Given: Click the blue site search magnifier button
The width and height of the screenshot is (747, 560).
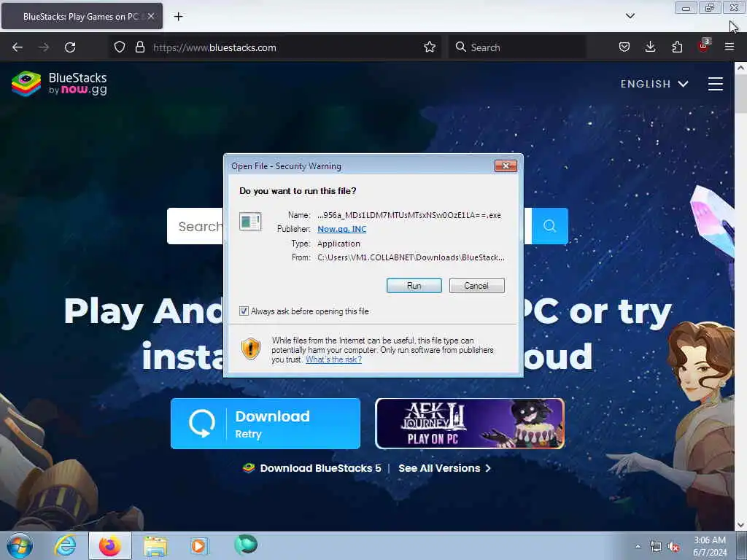Looking at the screenshot, I should click(550, 226).
